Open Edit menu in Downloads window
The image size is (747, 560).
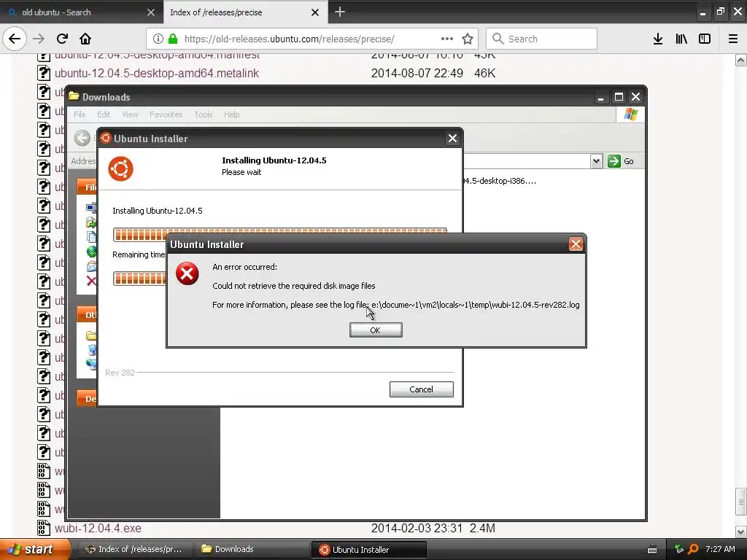click(x=104, y=114)
